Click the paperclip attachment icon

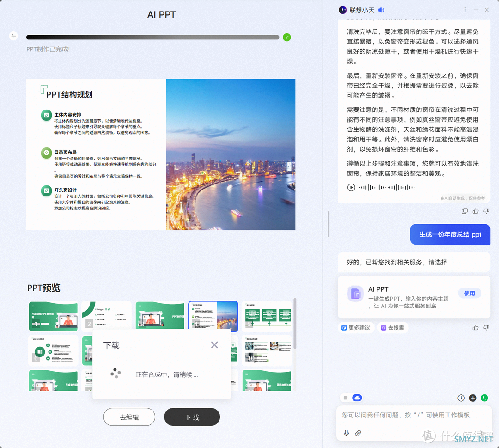[358, 433]
